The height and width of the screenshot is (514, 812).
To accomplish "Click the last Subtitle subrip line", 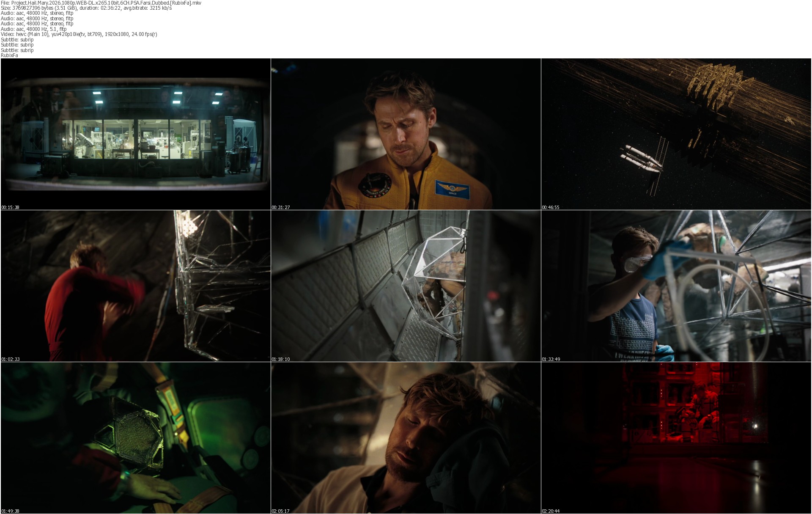I will click(x=17, y=50).
